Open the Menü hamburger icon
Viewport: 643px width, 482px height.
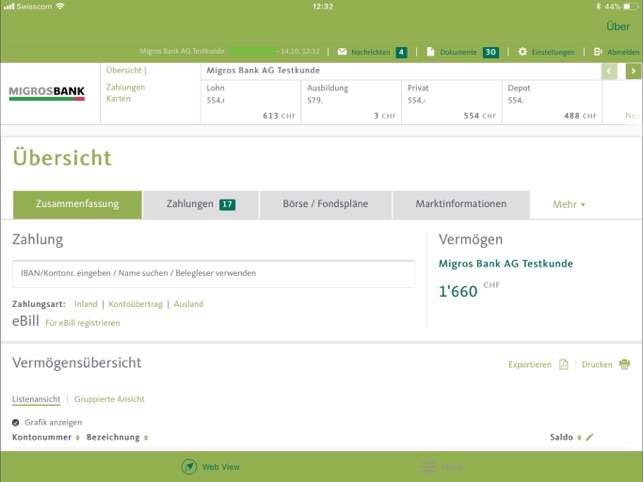(x=429, y=467)
